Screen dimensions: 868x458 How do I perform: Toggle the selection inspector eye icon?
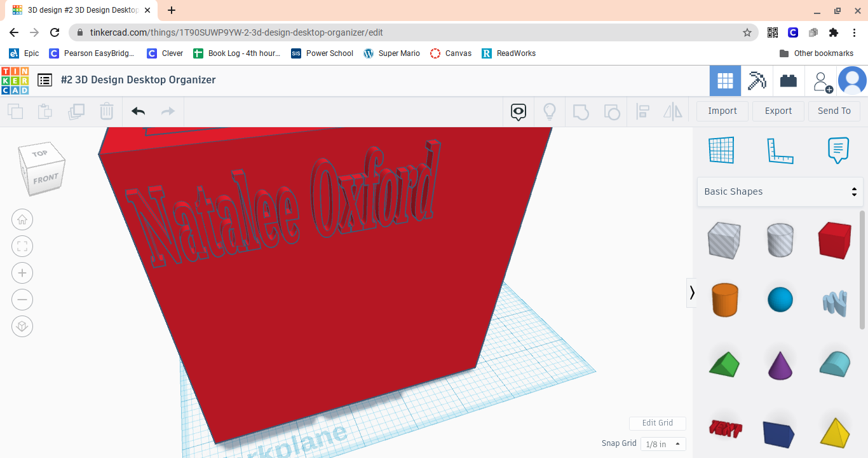click(x=518, y=111)
